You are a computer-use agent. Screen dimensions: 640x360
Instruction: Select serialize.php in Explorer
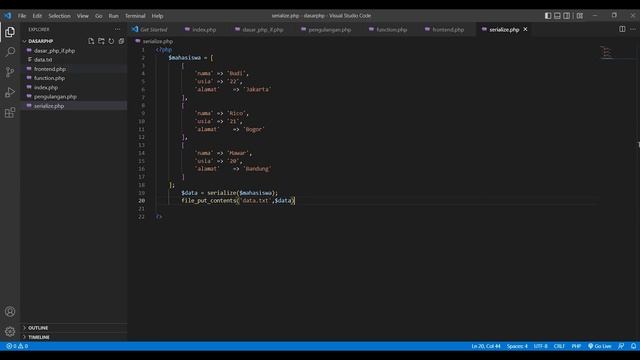point(49,106)
